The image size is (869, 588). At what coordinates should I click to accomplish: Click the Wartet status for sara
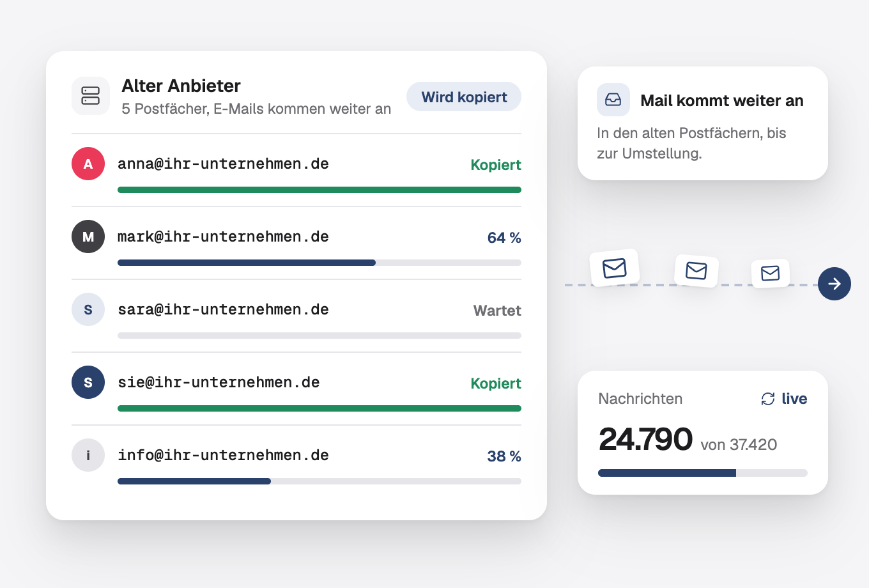click(497, 311)
